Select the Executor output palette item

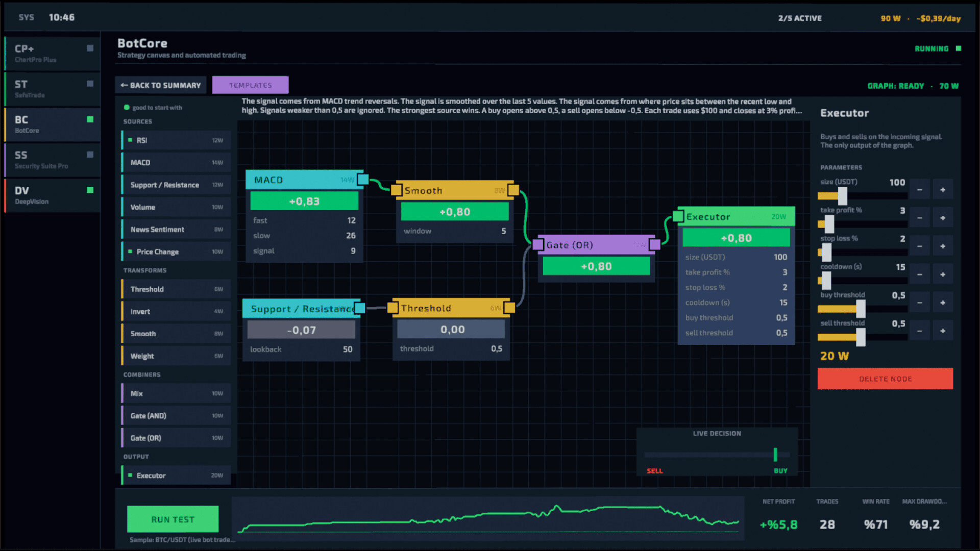coord(176,475)
